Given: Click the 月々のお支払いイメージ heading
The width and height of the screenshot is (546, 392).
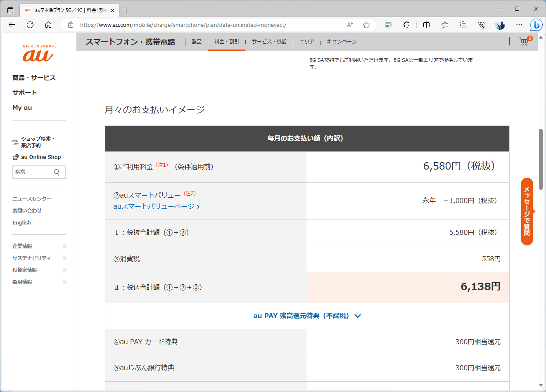Looking at the screenshot, I should (154, 109).
